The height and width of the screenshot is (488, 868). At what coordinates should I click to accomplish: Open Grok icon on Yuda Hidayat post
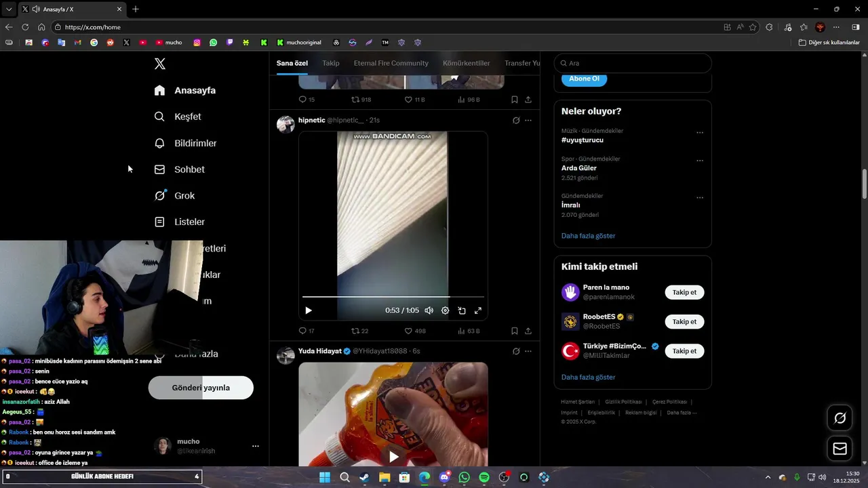(516, 351)
